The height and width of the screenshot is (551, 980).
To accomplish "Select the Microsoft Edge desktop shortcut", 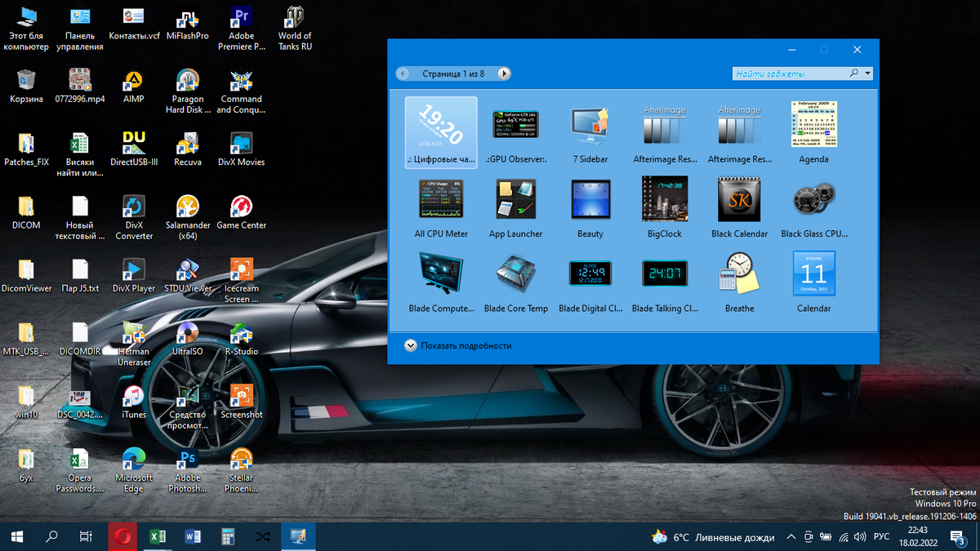I will [x=134, y=470].
